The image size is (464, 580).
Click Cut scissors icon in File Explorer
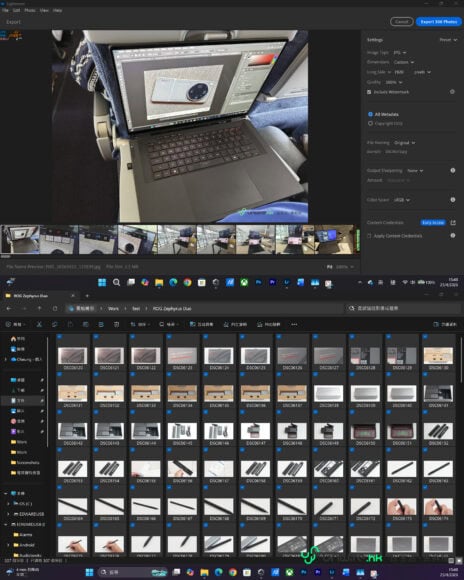39,324
